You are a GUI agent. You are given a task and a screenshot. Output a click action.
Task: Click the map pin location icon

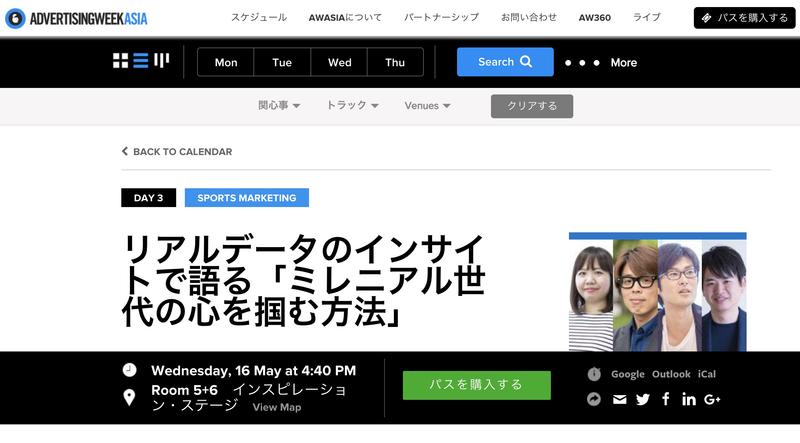[x=129, y=398]
